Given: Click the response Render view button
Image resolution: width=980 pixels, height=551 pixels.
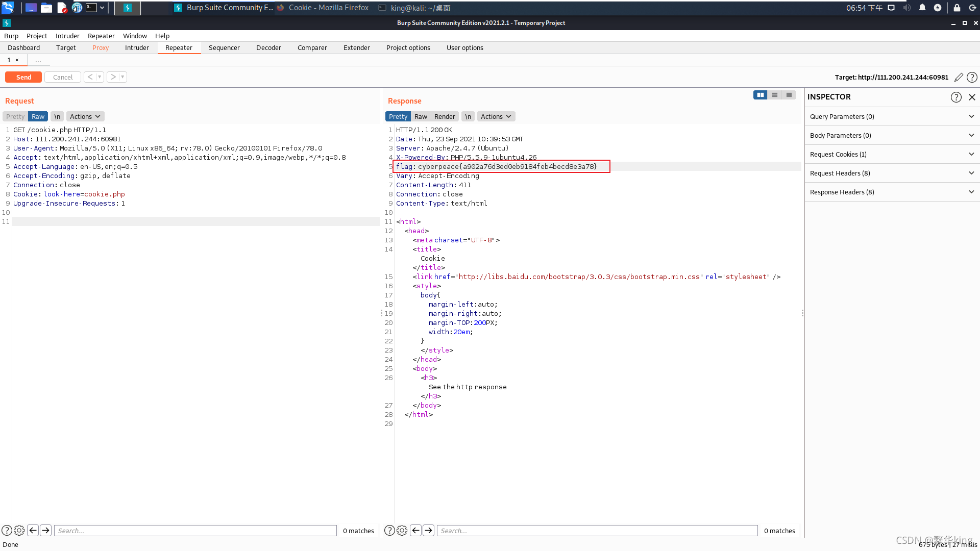Looking at the screenshot, I should point(445,116).
